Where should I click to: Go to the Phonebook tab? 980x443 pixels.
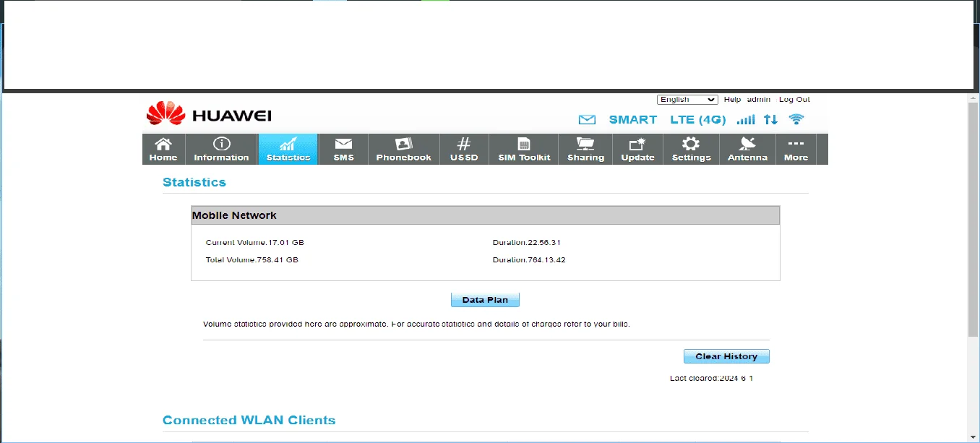click(403, 149)
